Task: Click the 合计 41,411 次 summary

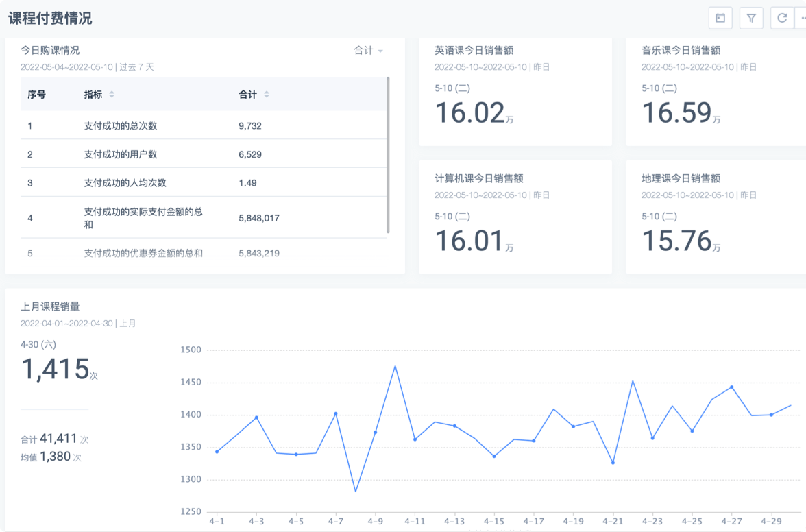Action: pyautogui.click(x=55, y=439)
